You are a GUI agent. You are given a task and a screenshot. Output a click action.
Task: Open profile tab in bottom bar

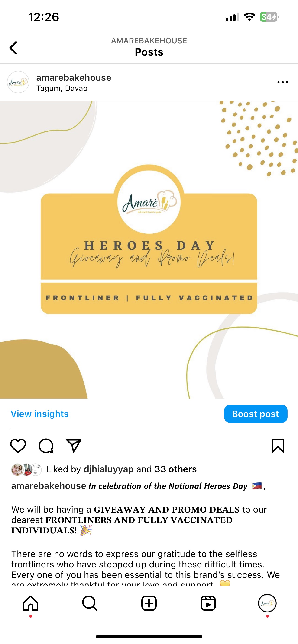click(267, 603)
